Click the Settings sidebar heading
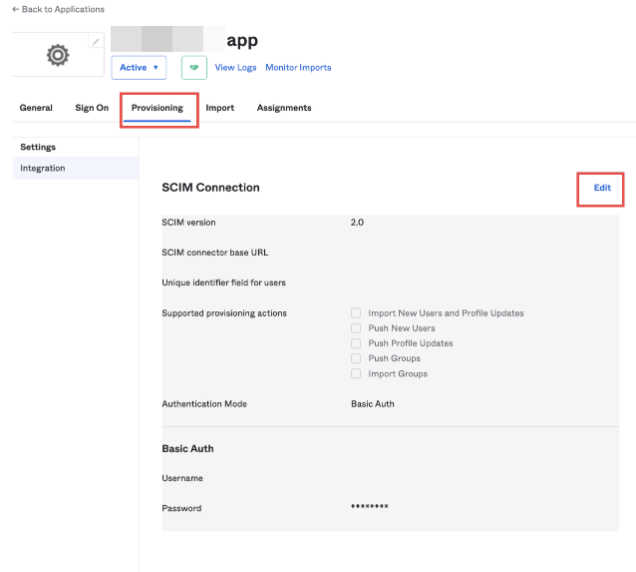Viewport: 636px width, 572px height. coord(38,147)
